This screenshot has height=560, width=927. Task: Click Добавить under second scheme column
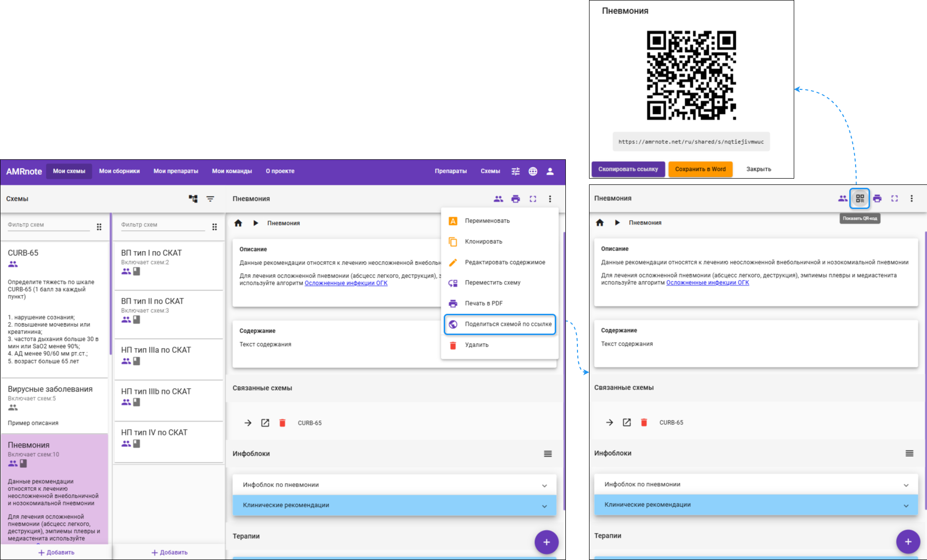point(169,552)
